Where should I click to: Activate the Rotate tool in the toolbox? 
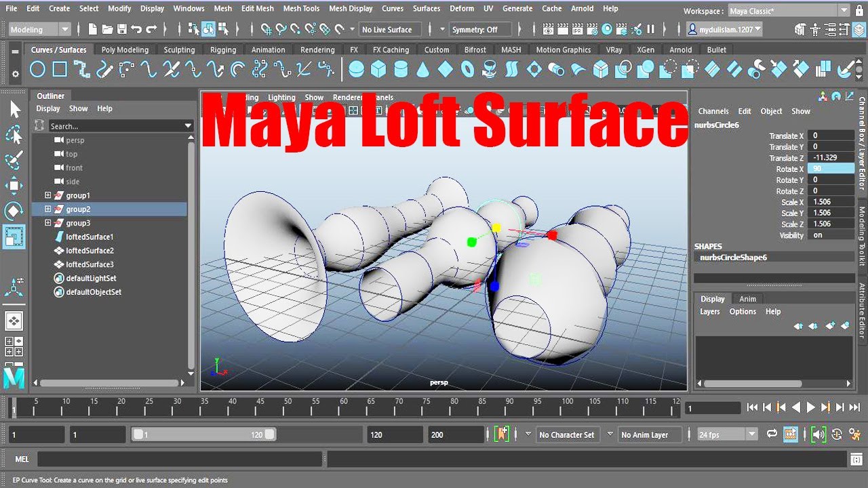(14, 211)
